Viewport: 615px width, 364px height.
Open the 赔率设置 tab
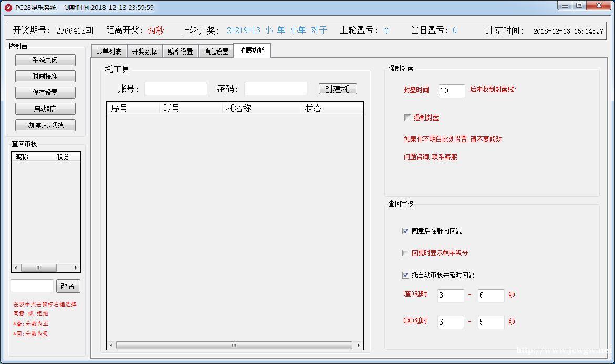tap(180, 51)
